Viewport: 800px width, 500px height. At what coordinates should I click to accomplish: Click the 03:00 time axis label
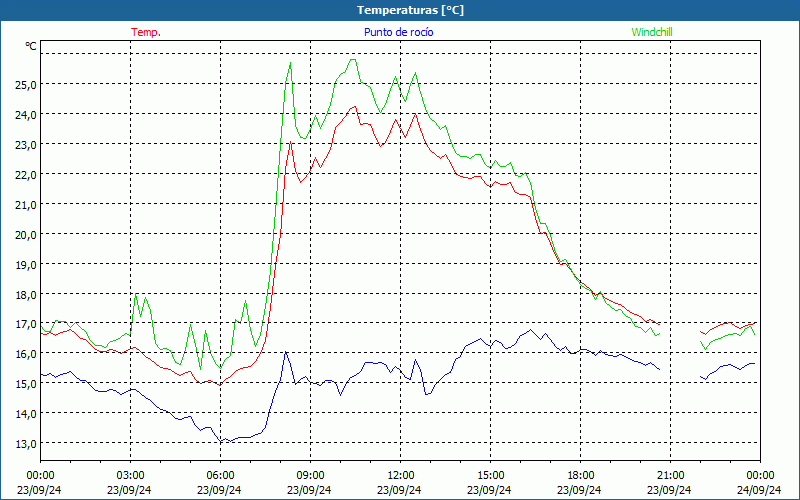click(130, 476)
